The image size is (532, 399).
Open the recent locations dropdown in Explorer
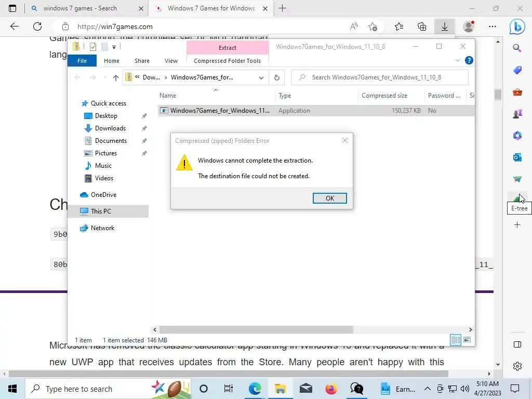point(105,78)
